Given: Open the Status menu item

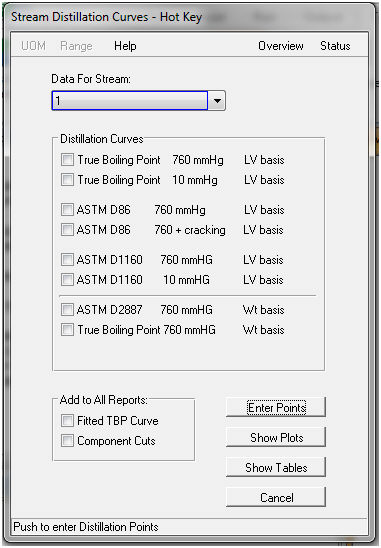Looking at the screenshot, I should tap(335, 46).
